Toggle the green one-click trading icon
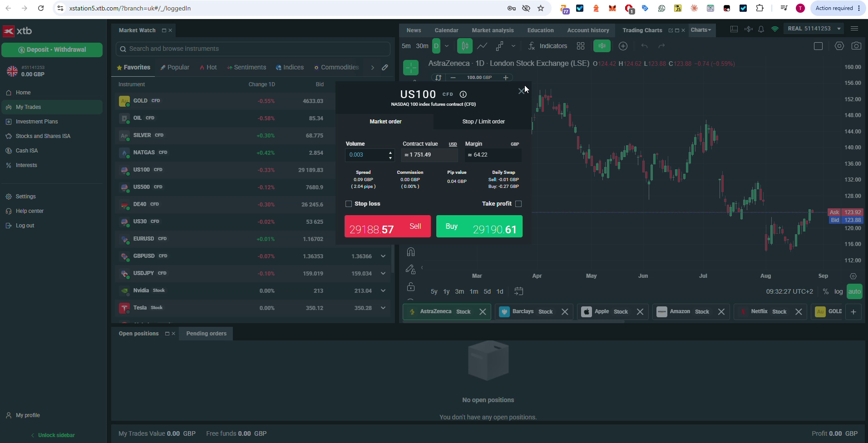The height and width of the screenshot is (443, 868). pyautogui.click(x=602, y=46)
